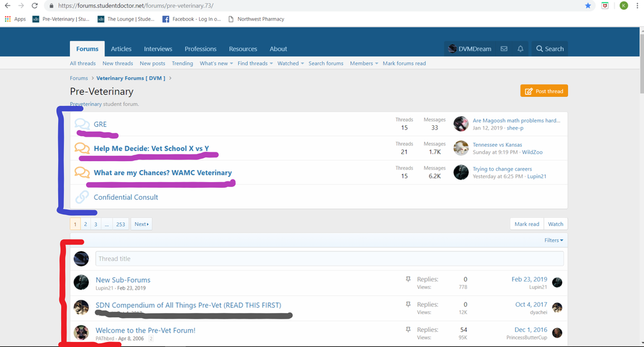Open the Interviews tab
Image resolution: width=644 pixels, height=347 pixels.
pos(158,49)
